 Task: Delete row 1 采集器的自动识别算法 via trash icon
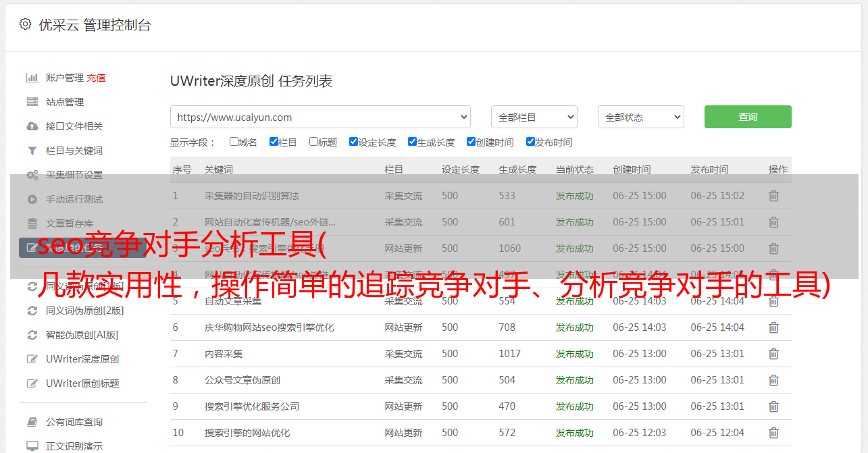coord(773,196)
